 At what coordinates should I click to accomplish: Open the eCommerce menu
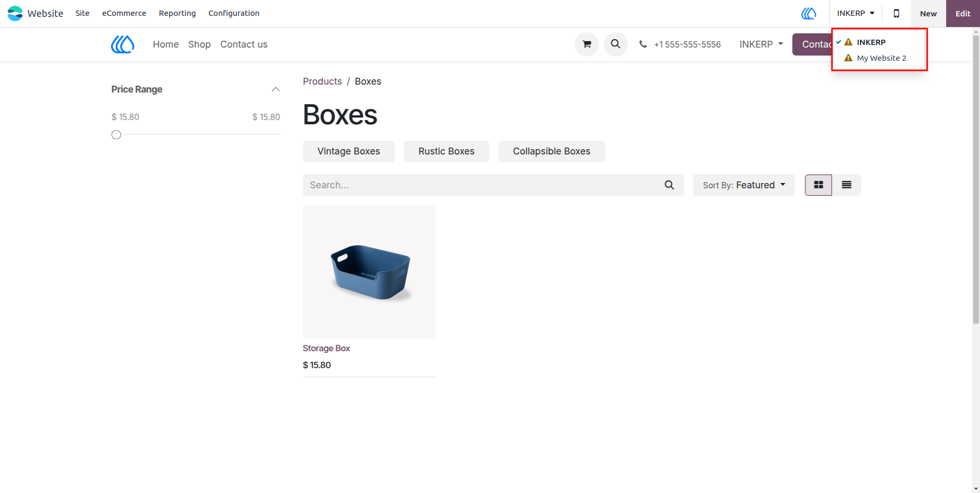[x=124, y=13]
